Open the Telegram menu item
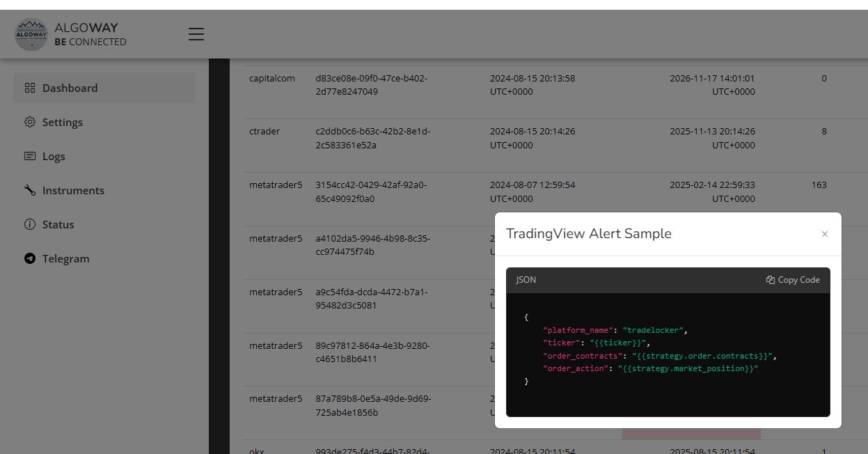Image resolution: width=868 pixels, height=454 pixels. (104, 258)
